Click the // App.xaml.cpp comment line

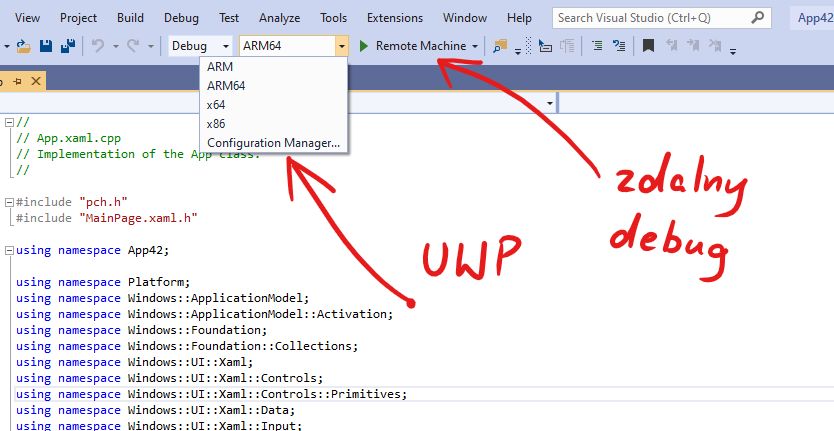(x=68, y=138)
